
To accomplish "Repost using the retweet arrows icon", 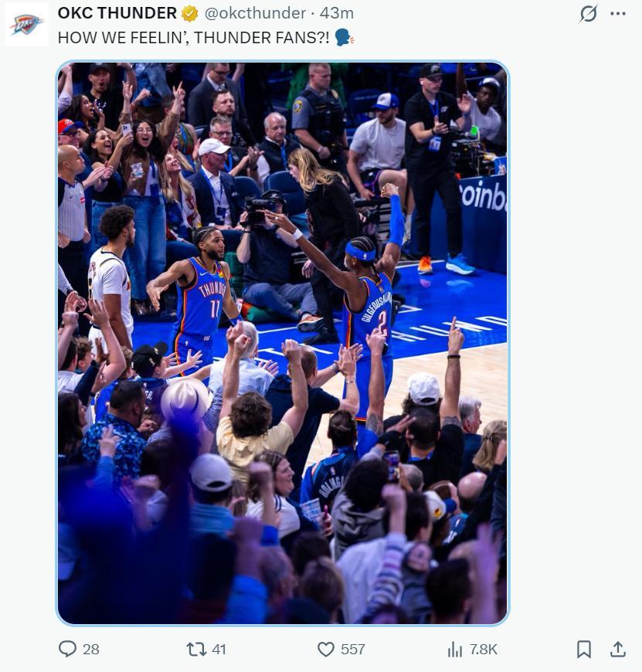I will coord(196,649).
